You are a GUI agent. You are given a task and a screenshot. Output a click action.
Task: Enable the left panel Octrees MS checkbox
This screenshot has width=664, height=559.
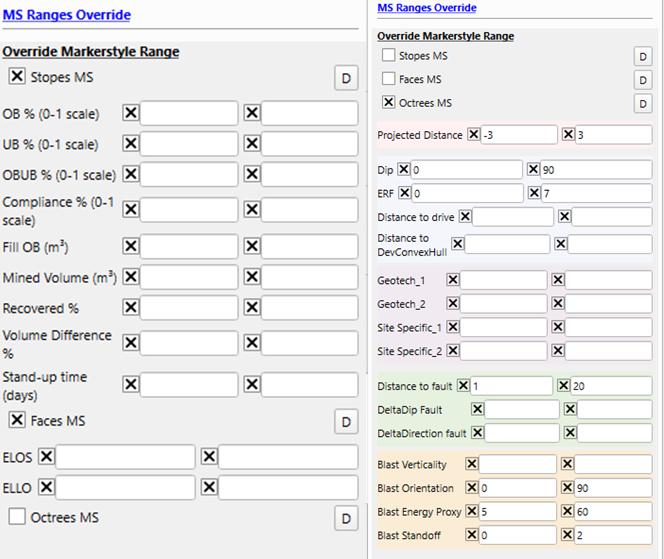click(x=17, y=517)
